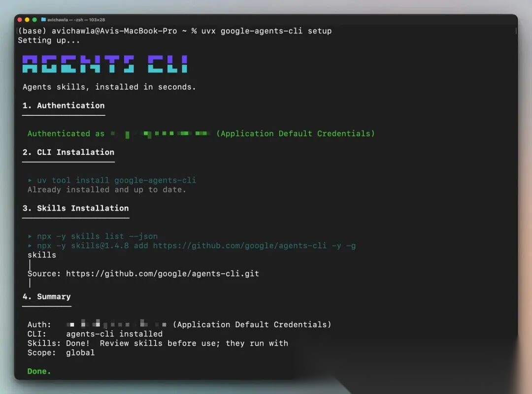The image size is (532, 394).
Task: Click the '2. CLI Installation' heading
Action: click(x=68, y=152)
